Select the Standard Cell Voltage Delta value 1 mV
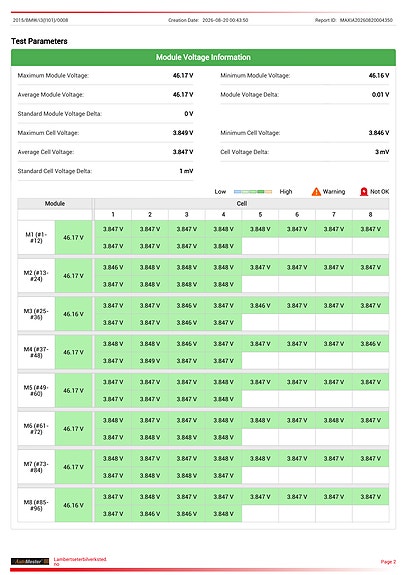This screenshot has height=575, width=407. click(x=186, y=171)
